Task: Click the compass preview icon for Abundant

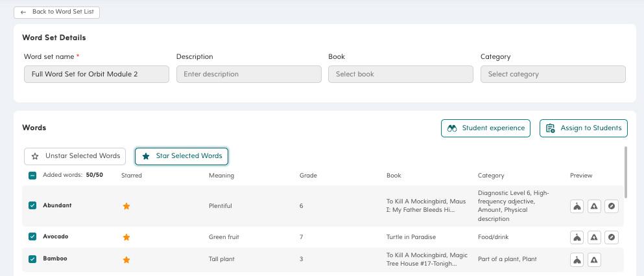Action: [x=612, y=206]
